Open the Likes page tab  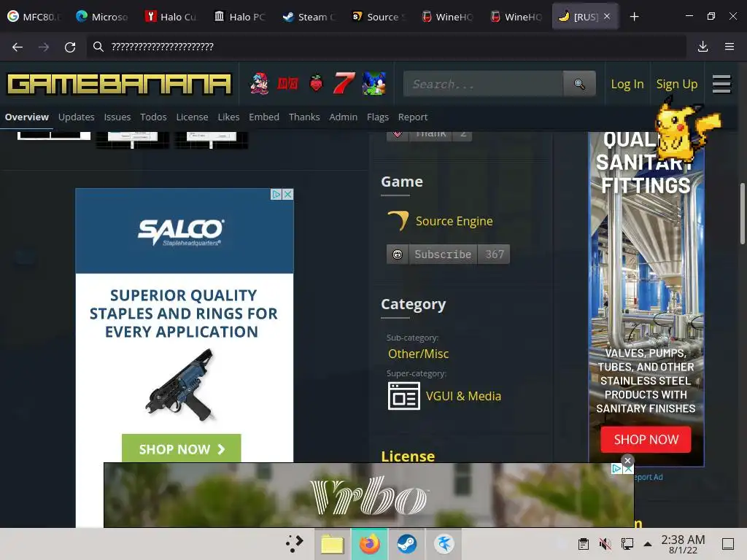coord(228,117)
